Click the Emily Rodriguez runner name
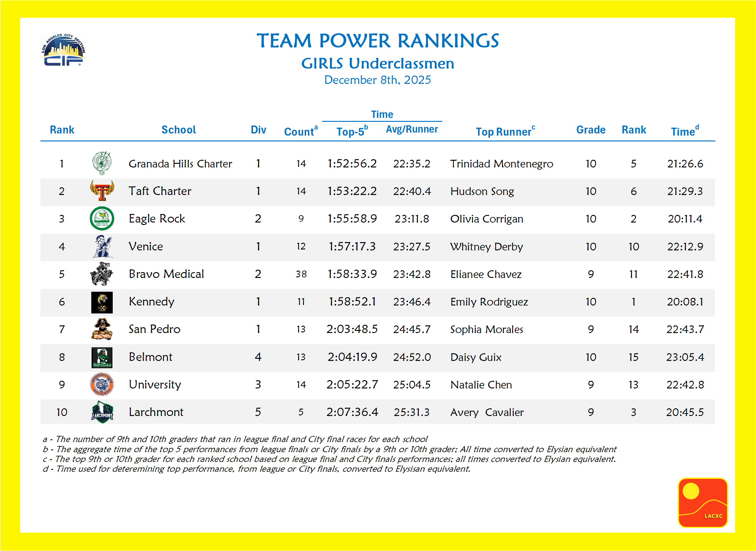This screenshot has height=551, width=756. (x=489, y=302)
